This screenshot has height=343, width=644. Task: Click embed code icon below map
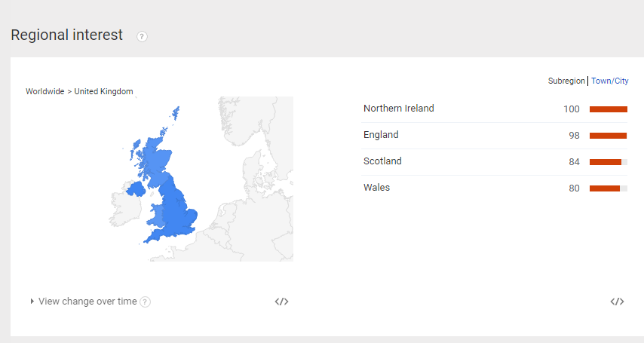coord(281,302)
